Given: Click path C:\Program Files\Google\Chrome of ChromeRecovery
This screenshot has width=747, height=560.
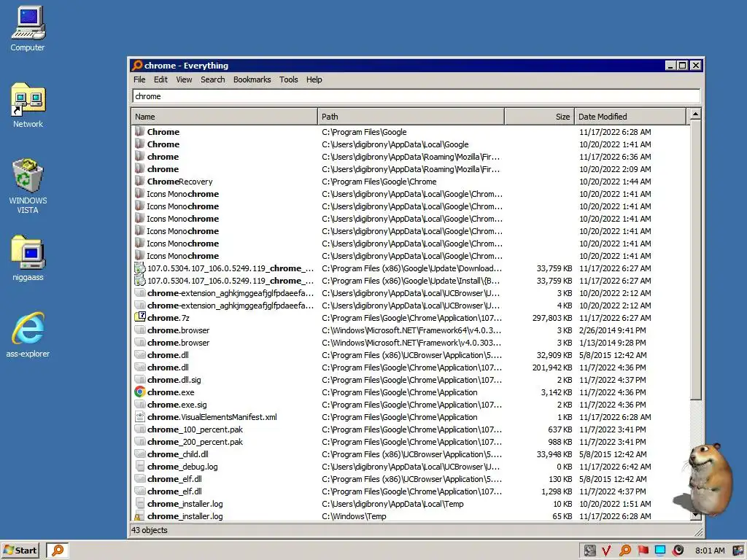Looking at the screenshot, I should (379, 182).
